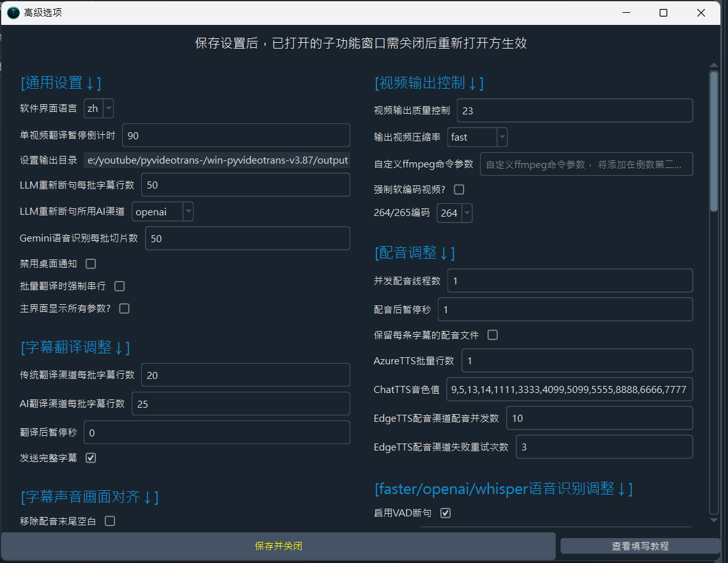Image resolution: width=728 pixels, height=563 pixels.
Task: Maximize the 高级选项 window
Action: point(663,13)
